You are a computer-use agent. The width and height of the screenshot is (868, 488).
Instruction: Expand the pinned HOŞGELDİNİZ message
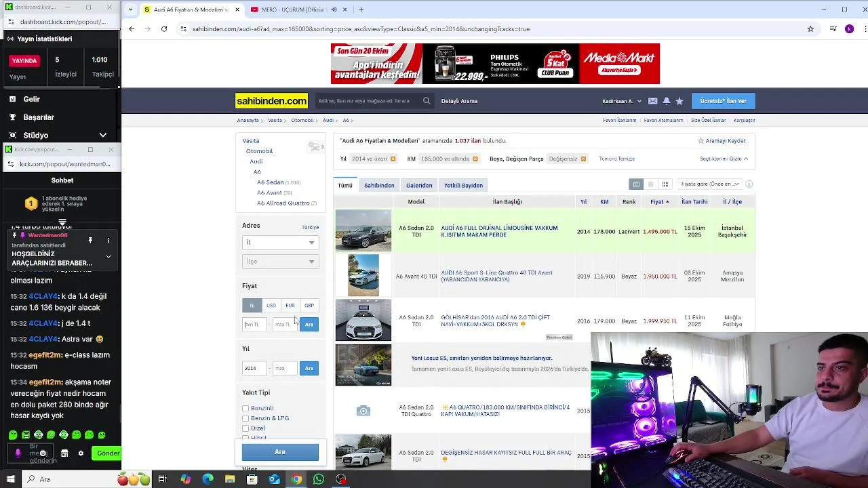pos(108,257)
